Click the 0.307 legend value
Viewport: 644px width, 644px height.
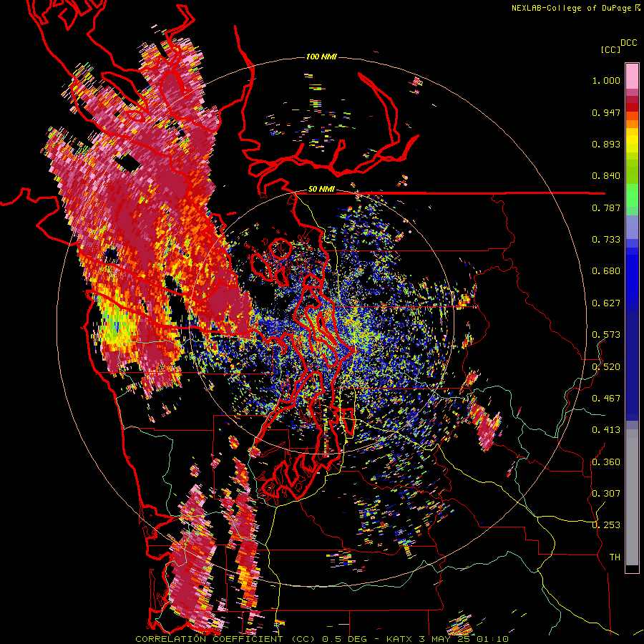[x=606, y=493]
